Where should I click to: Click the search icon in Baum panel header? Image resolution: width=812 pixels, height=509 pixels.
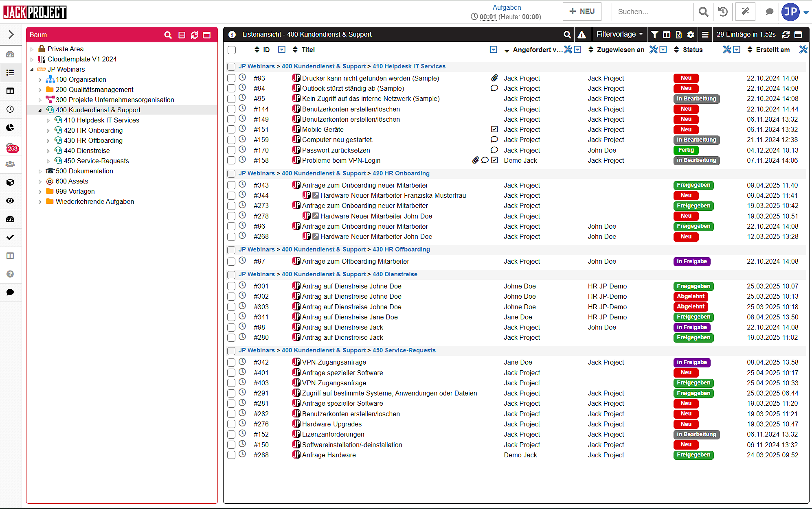coord(168,35)
